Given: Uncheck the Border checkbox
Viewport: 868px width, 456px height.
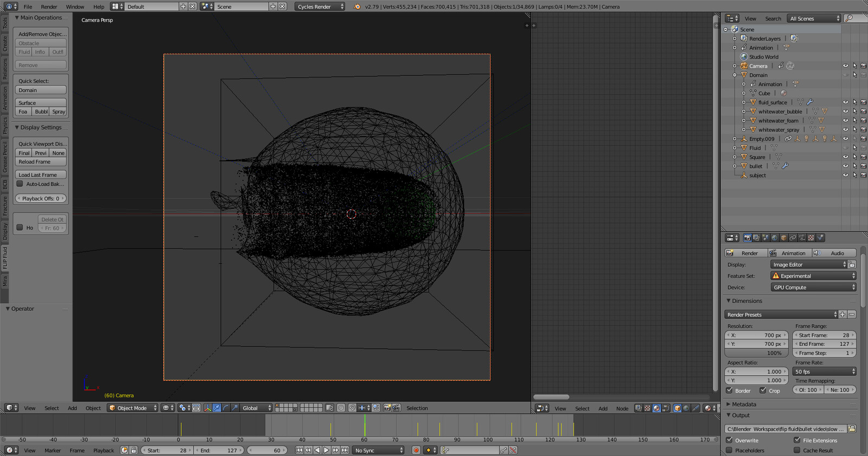Looking at the screenshot, I should click(x=730, y=390).
